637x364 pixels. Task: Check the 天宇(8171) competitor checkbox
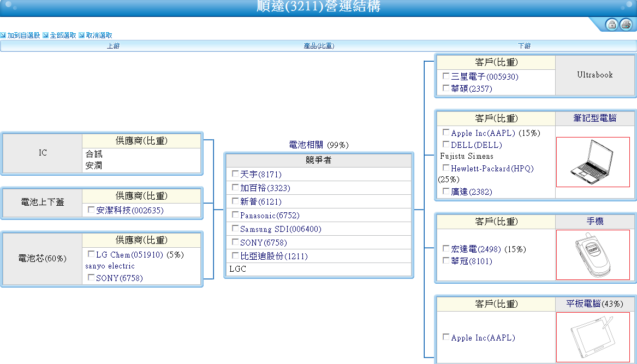[x=235, y=174]
